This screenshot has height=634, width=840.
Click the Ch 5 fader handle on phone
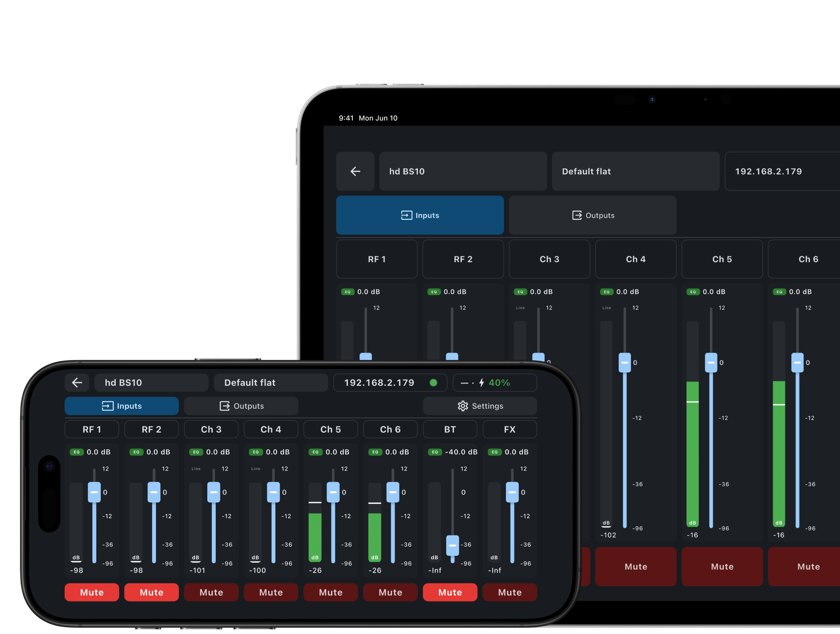point(333,492)
